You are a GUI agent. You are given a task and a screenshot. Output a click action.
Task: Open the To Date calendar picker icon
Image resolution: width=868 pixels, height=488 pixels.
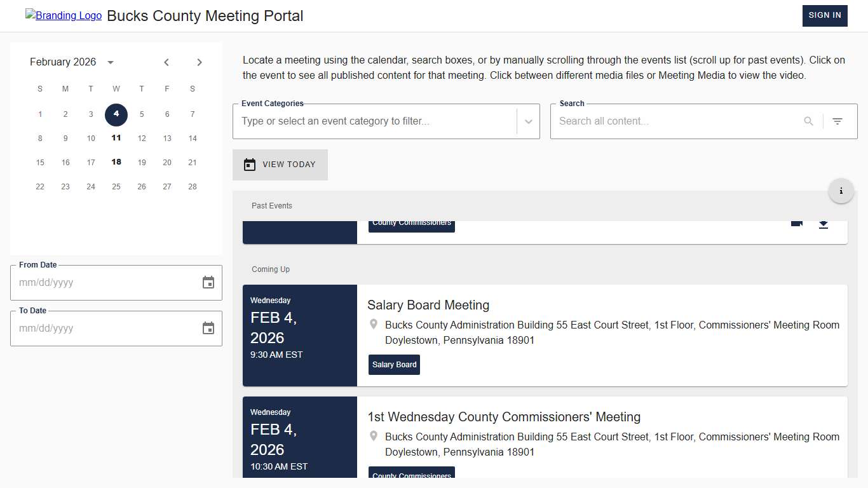(x=208, y=328)
